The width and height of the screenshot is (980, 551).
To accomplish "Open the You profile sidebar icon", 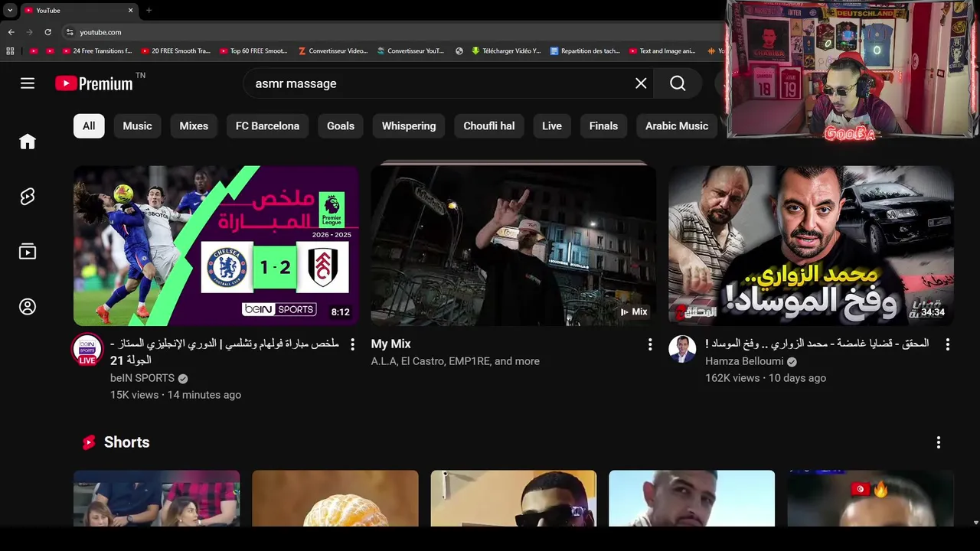I will point(28,307).
